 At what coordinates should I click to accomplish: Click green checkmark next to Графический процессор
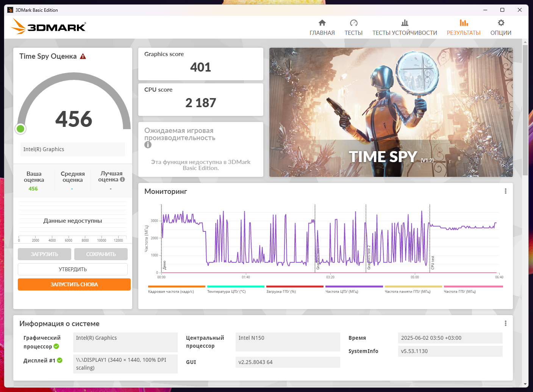coord(56,346)
